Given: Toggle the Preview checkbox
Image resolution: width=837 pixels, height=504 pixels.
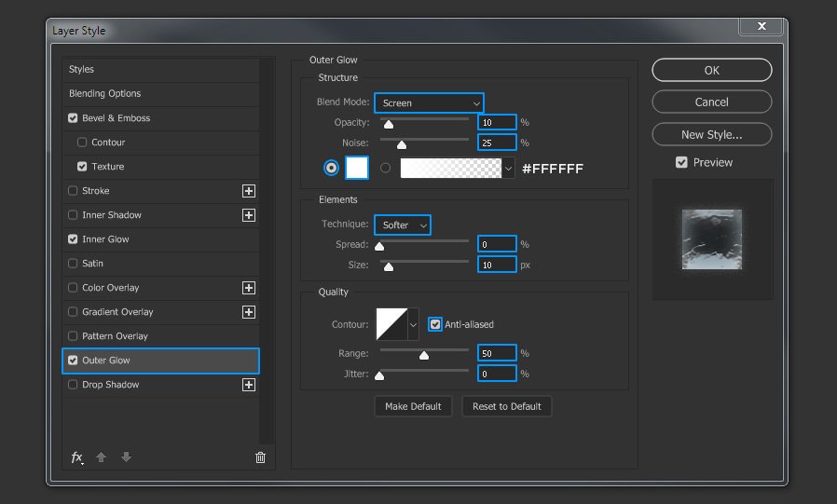Looking at the screenshot, I should 681,162.
